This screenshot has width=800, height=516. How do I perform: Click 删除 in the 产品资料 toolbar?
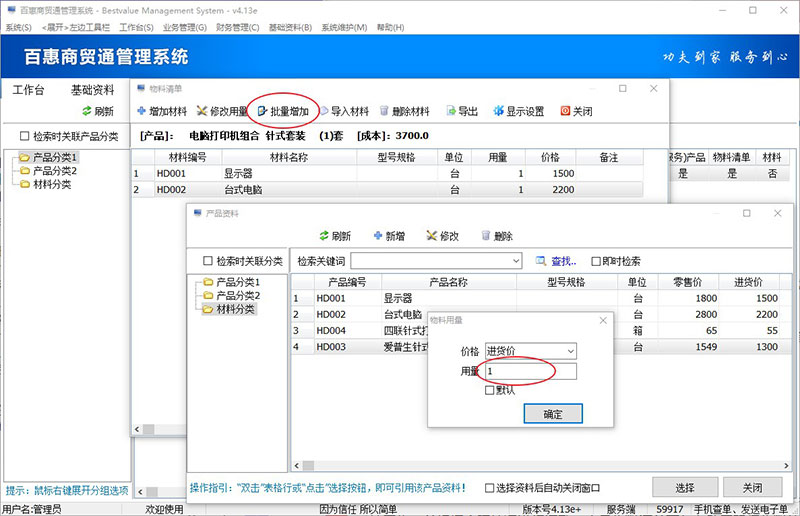point(497,236)
